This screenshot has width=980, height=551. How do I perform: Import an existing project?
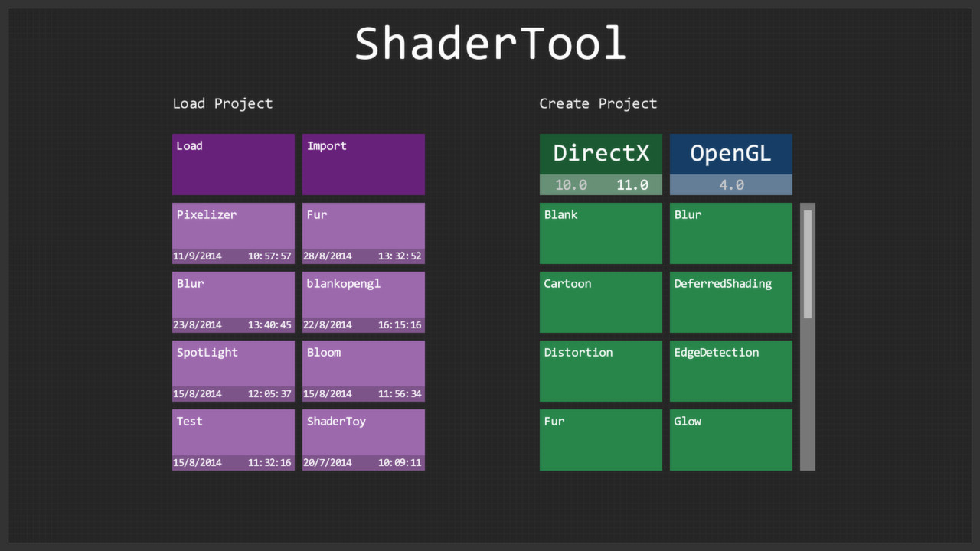(363, 164)
